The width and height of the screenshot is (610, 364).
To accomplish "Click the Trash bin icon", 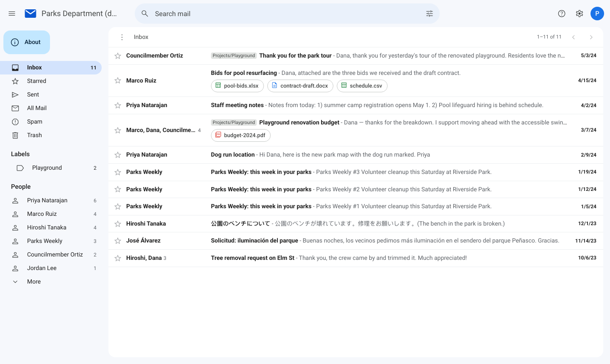I will click(15, 135).
